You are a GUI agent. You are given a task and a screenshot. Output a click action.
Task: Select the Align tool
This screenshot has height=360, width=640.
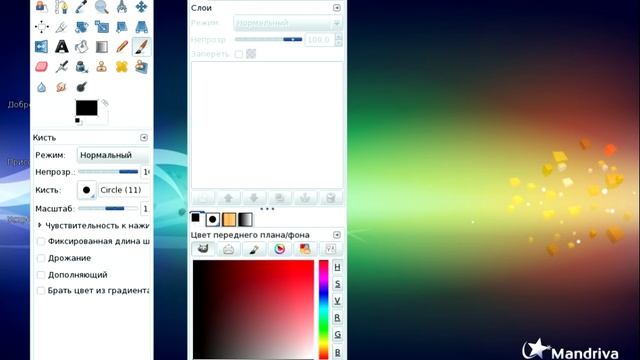coord(42,27)
